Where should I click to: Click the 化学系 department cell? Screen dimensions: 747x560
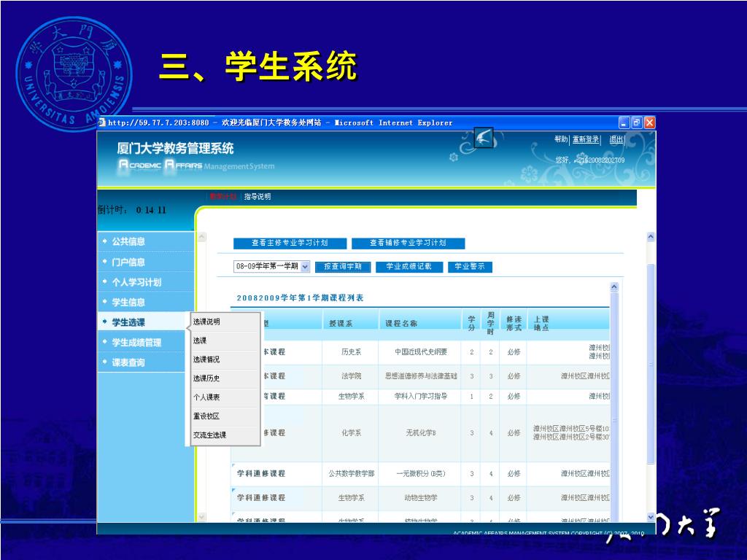pos(351,433)
